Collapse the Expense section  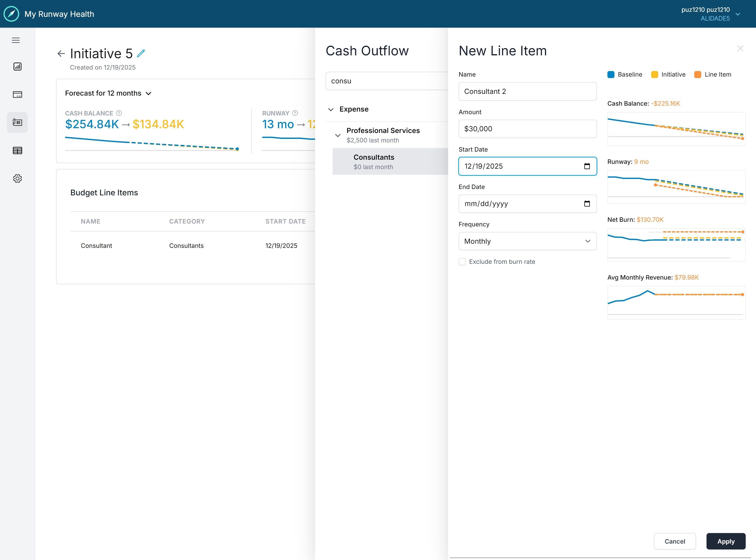click(331, 109)
